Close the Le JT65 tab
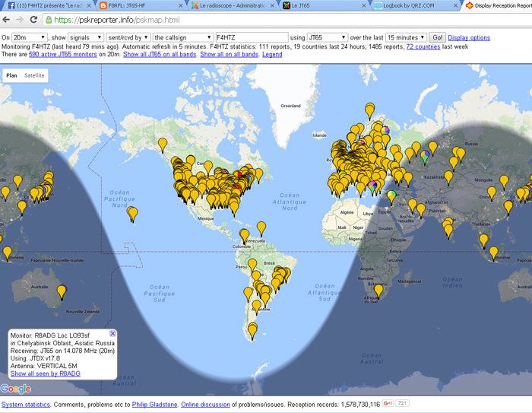 364,6
